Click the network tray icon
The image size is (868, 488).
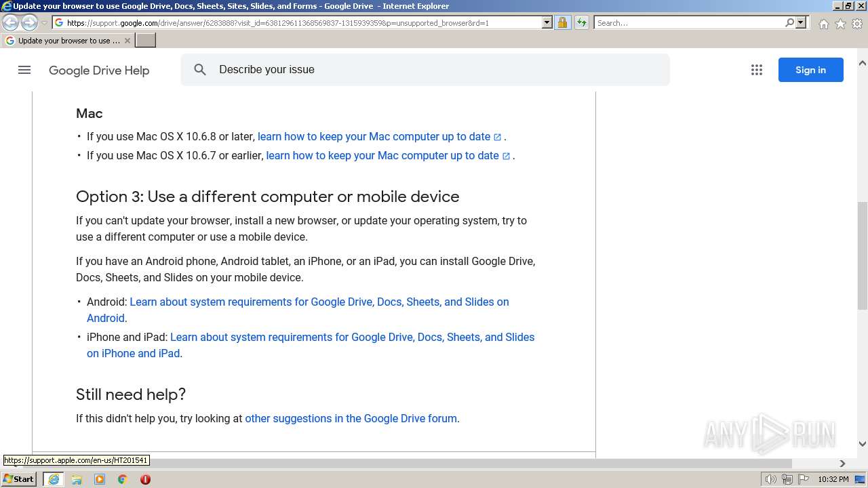(x=787, y=479)
